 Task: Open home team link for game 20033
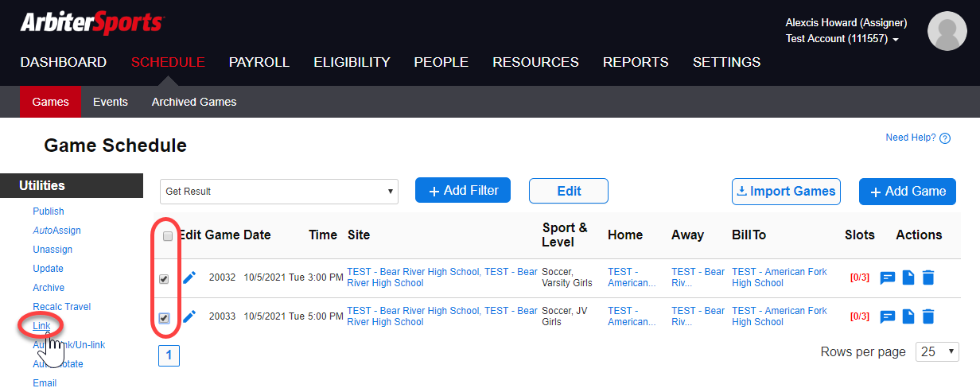click(632, 316)
